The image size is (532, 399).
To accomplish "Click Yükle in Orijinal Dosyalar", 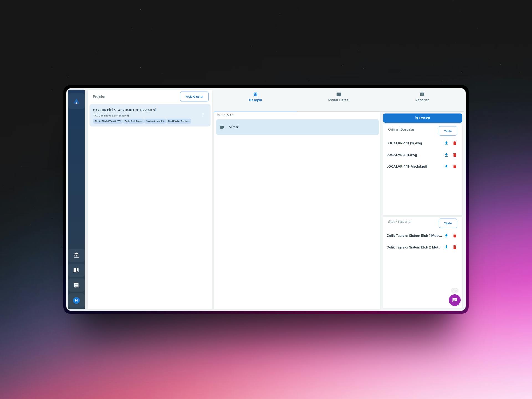I will pyautogui.click(x=447, y=131).
